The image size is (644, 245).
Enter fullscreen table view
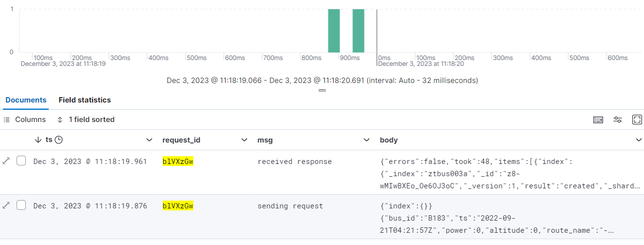[637, 120]
